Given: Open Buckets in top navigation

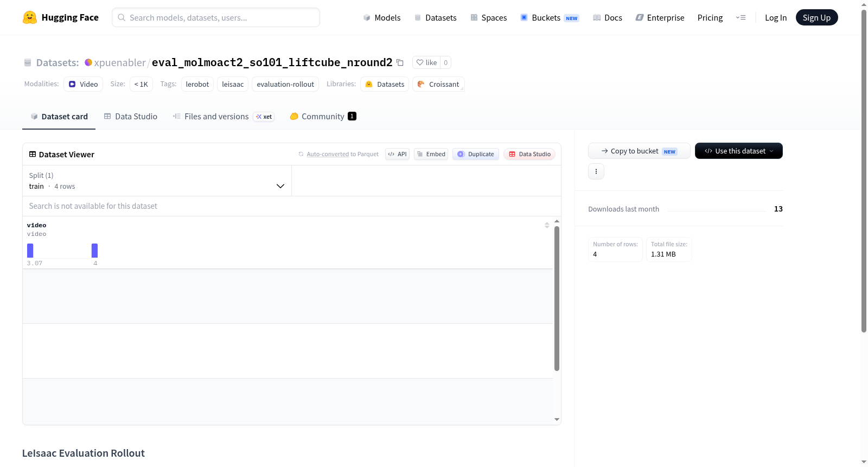Looking at the screenshot, I should click(x=550, y=17).
